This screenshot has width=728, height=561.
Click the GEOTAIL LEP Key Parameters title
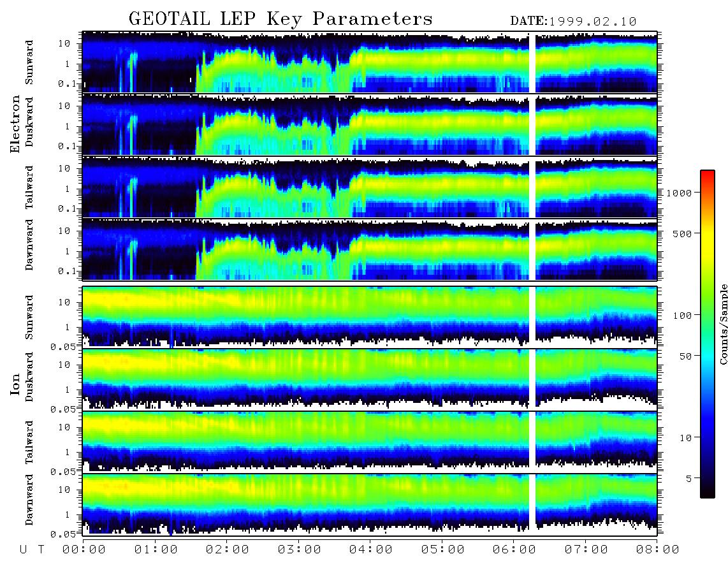[x=280, y=19]
